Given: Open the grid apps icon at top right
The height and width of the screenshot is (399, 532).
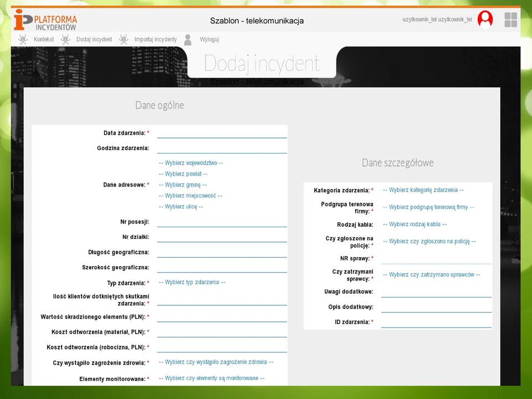Looking at the screenshot, I should pyautogui.click(x=510, y=20).
